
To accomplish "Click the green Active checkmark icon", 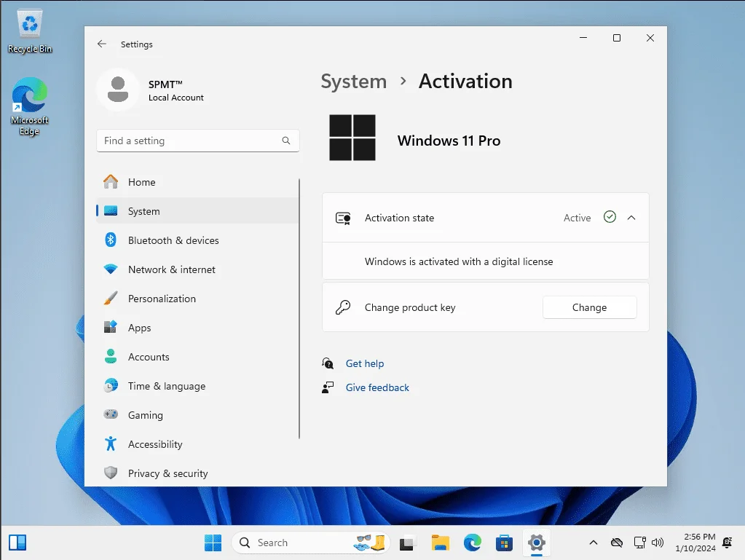I will tap(610, 217).
